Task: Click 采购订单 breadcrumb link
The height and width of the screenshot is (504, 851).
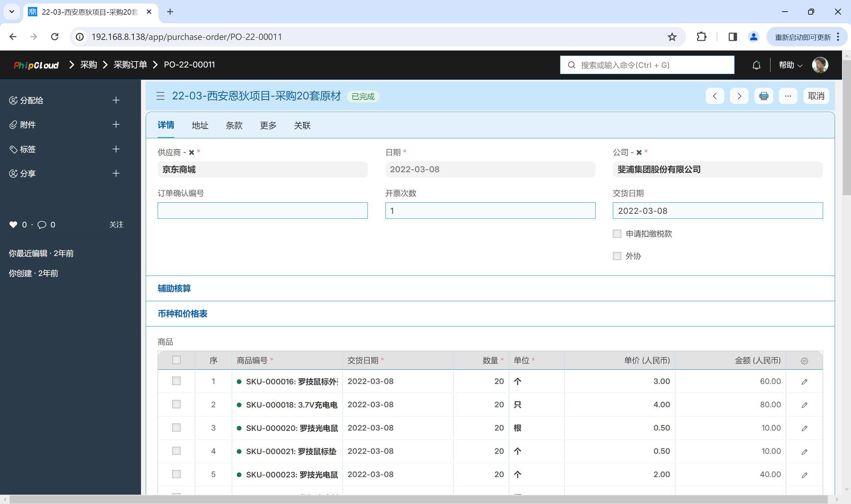Action: click(x=130, y=65)
